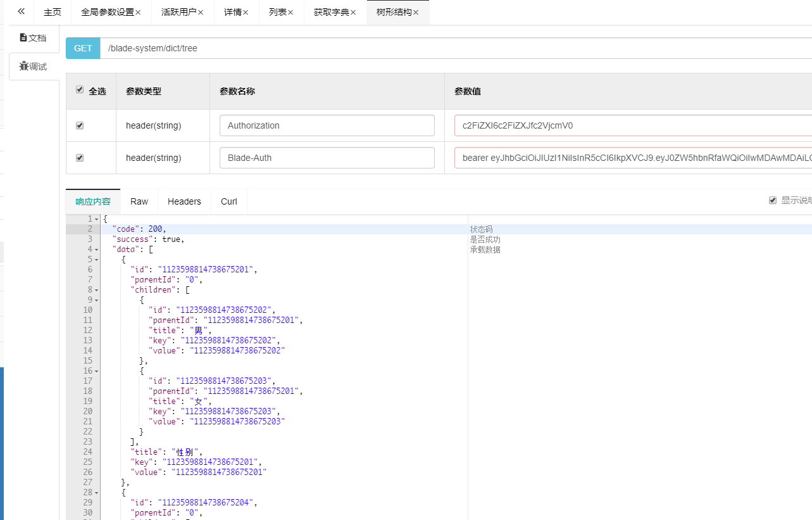812x520 pixels.
Task: Open the 调试 debug panel
Action: (x=34, y=66)
